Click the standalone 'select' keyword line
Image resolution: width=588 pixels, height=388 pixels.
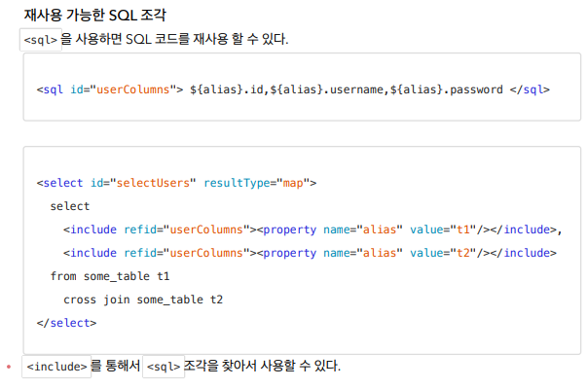(x=70, y=206)
